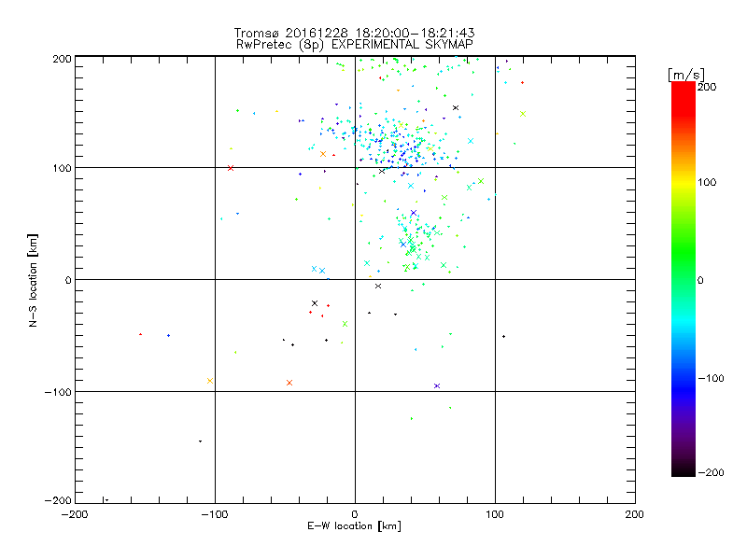The width and height of the screenshot is (747, 560).
Task: Click the x-axis tick label "-100"
Action: 215,514
